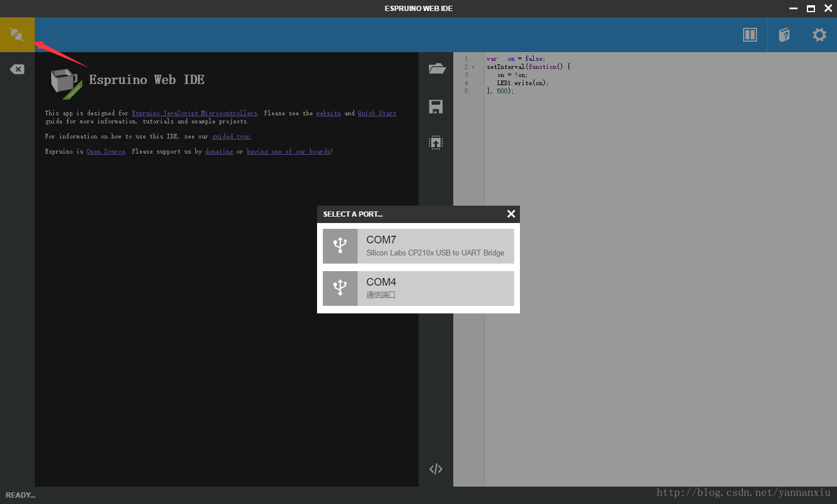The image size is (837, 504).
Task: Click the Espruino logo image
Action: pyautogui.click(x=65, y=83)
